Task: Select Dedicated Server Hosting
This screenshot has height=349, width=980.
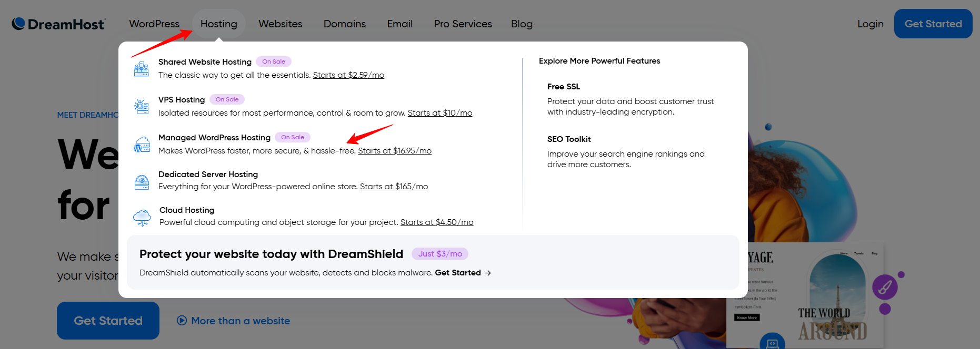Action: 208,174
